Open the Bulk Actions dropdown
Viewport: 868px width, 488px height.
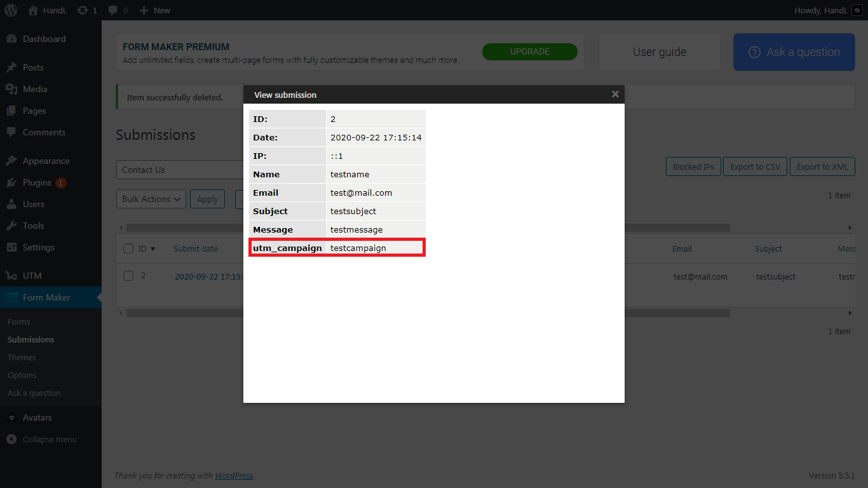click(x=151, y=199)
